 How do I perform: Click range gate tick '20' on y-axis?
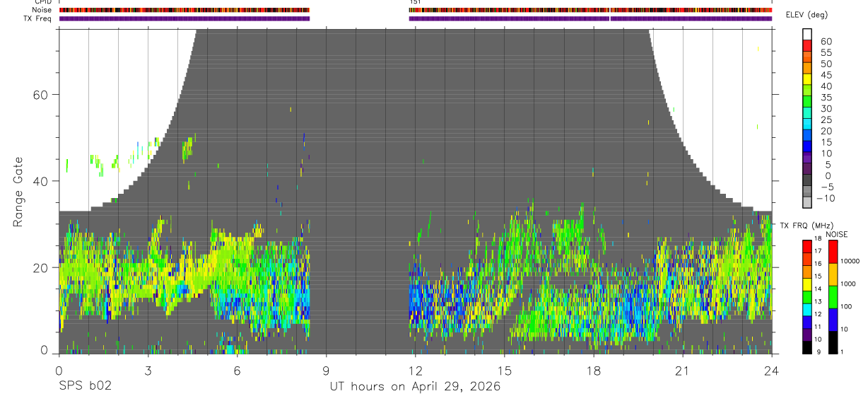(42, 267)
